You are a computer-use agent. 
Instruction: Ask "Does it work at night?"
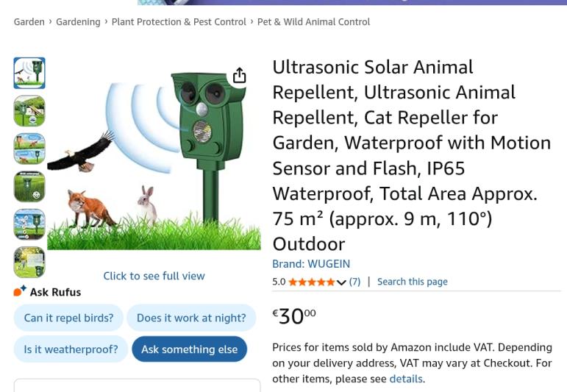point(191,318)
